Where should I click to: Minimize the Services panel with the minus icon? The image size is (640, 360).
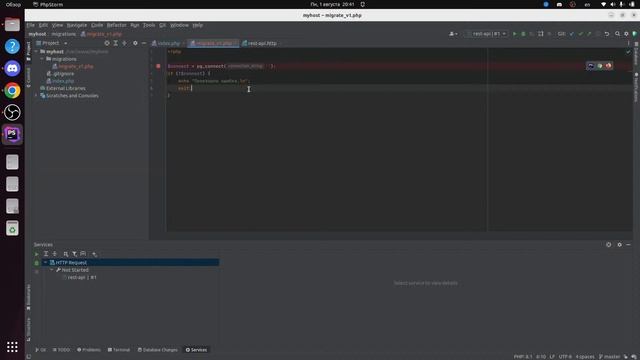(628, 244)
